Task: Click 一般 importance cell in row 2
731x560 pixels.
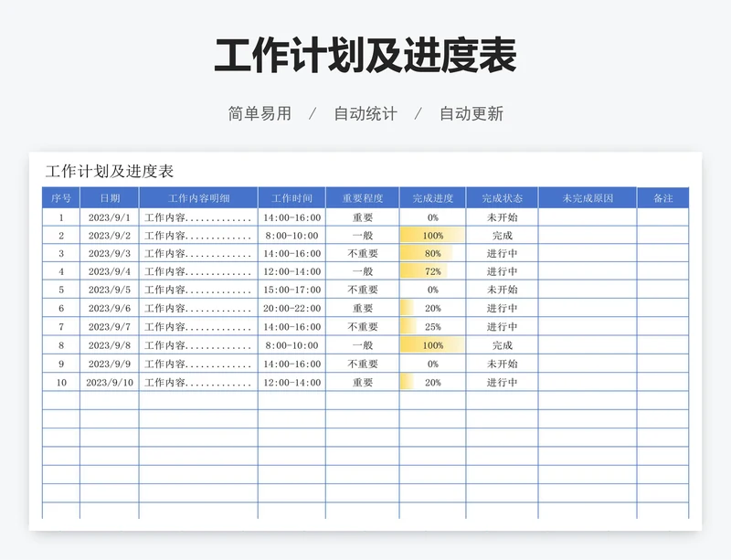Action: click(363, 236)
